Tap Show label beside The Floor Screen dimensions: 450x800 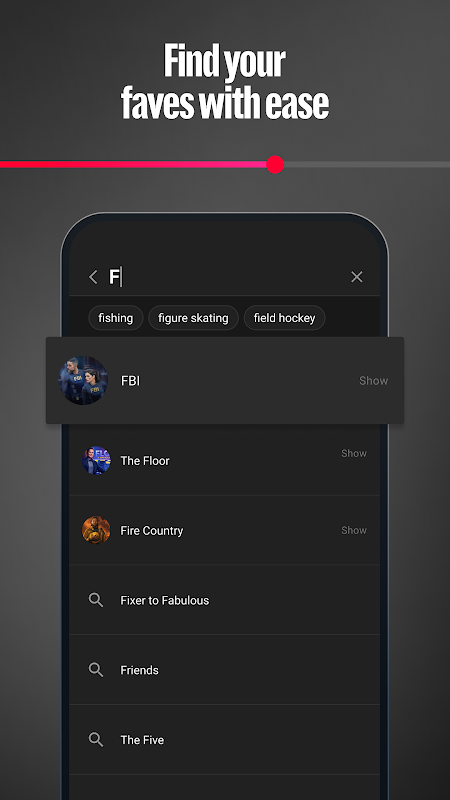click(354, 453)
